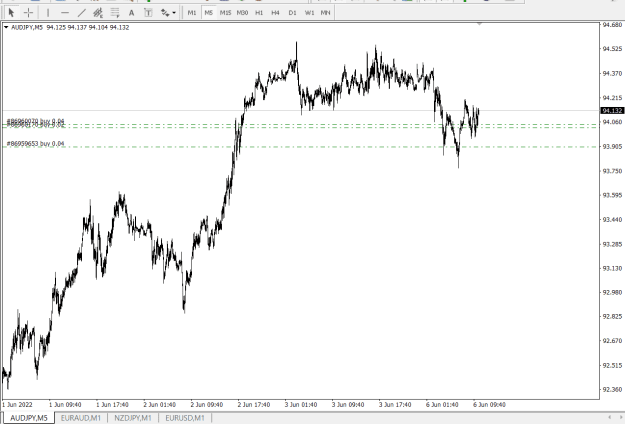
Task: Switch chart to H1 timeframe
Action: point(259,13)
